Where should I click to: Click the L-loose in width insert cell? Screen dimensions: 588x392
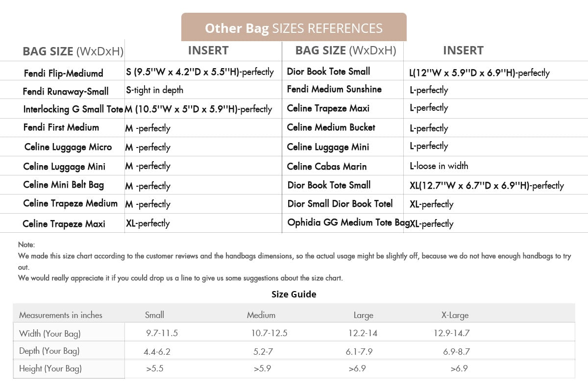[439, 166]
